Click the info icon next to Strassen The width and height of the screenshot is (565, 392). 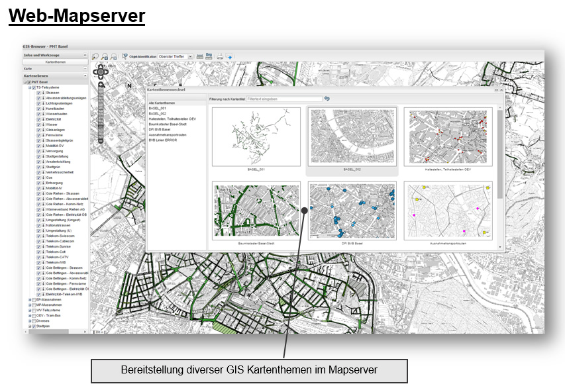click(x=44, y=93)
